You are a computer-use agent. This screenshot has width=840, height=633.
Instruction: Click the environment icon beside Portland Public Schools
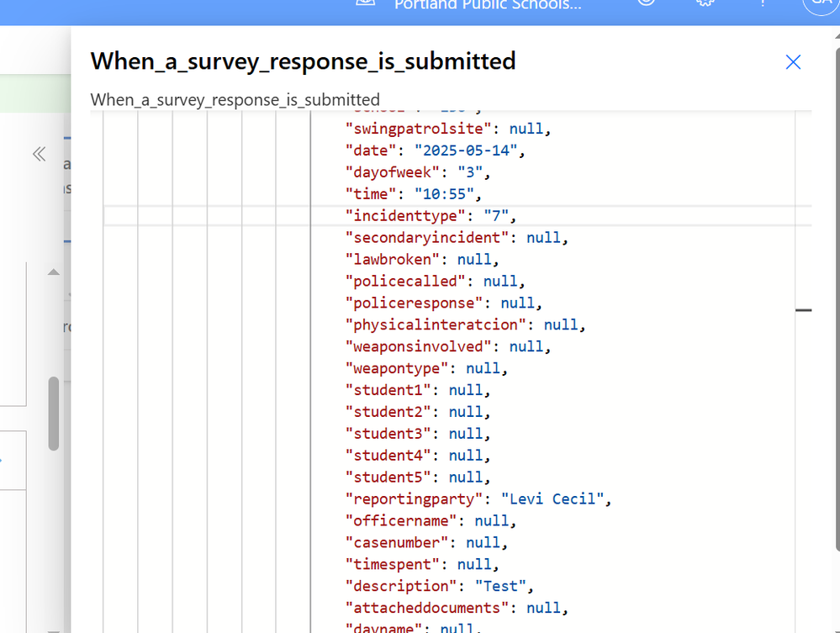pos(366,3)
